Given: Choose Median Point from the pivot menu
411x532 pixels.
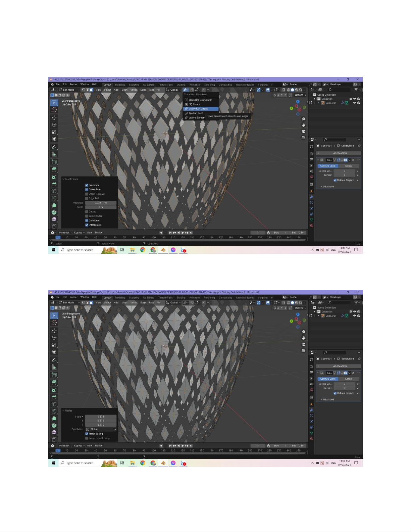Looking at the screenshot, I should point(196,113).
